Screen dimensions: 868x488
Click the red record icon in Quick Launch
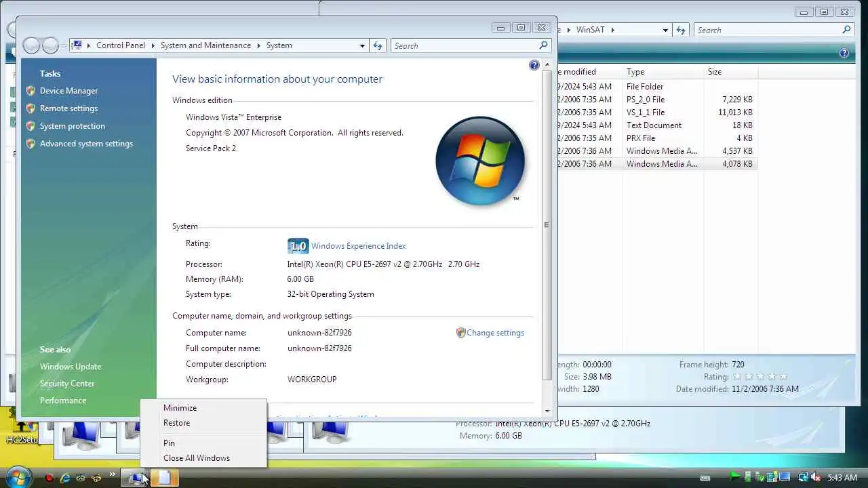click(49, 478)
